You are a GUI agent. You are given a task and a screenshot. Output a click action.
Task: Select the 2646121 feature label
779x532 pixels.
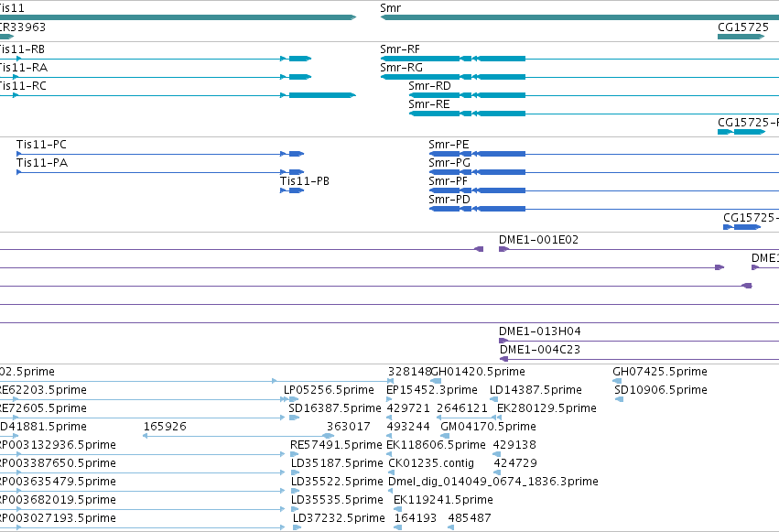[462, 408]
